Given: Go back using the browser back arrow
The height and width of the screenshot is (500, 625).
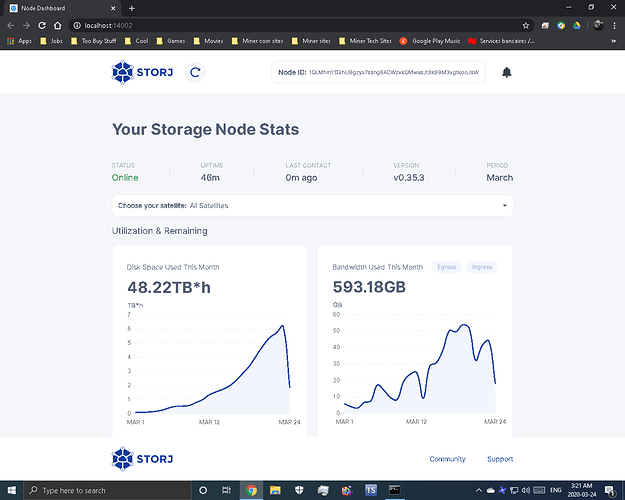Looking at the screenshot, I should point(12,24).
